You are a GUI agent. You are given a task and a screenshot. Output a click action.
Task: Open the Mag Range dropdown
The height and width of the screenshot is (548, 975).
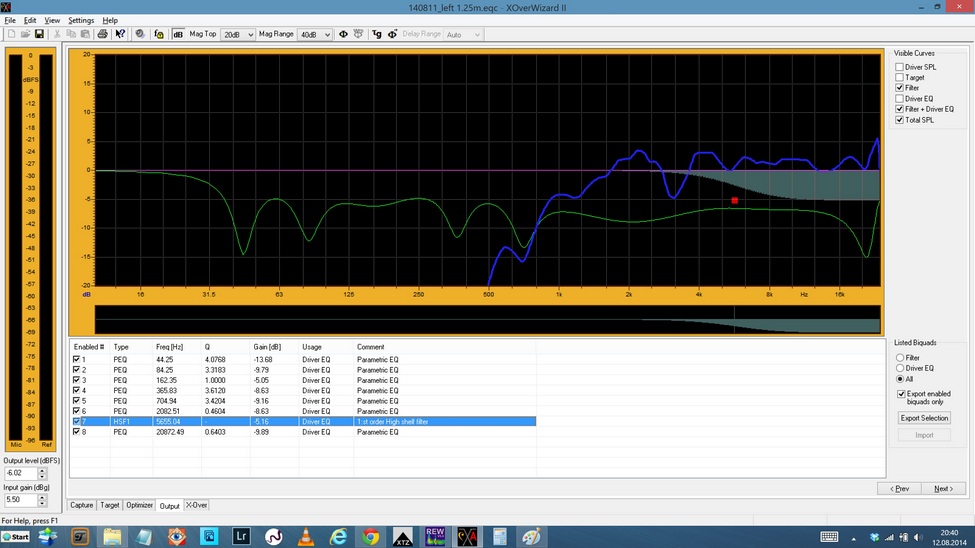point(326,35)
